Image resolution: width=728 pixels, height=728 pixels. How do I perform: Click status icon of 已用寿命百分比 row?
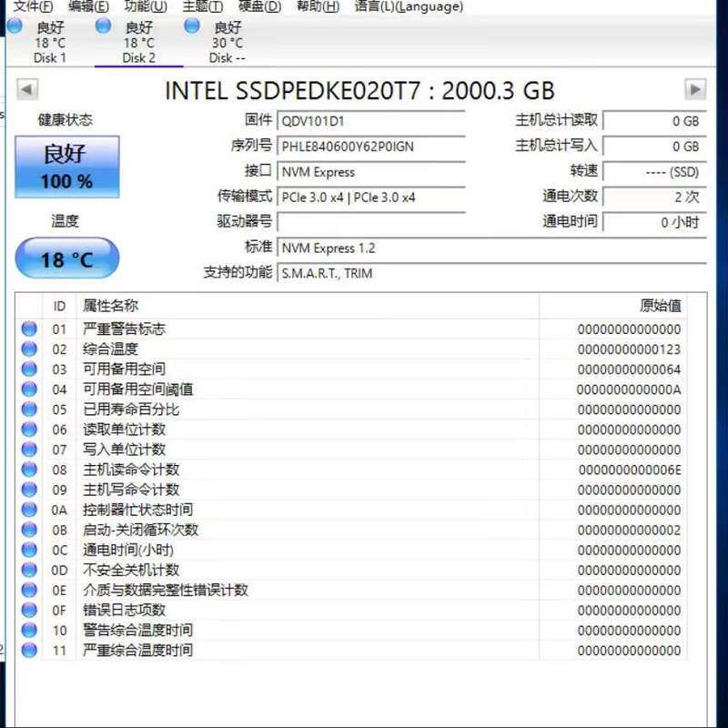click(x=29, y=409)
